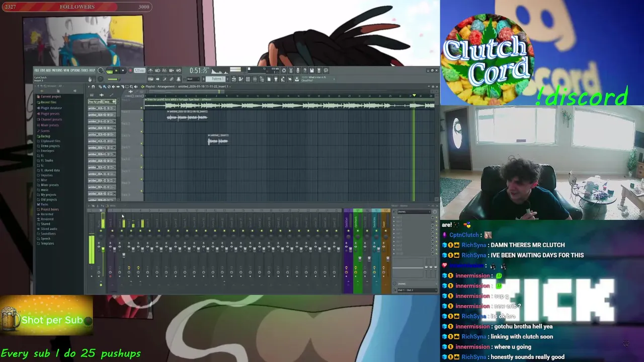
Task: Open the OPTIONS menu
Action: (75, 70)
